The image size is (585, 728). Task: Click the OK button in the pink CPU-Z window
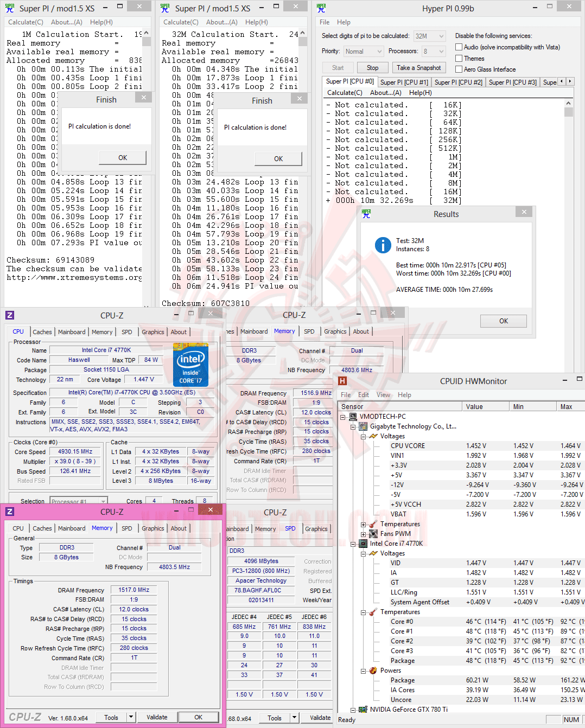point(199,717)
